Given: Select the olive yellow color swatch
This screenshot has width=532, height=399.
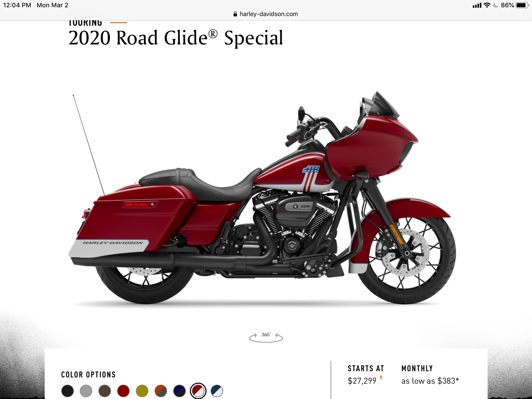Looking at the screenshot, I should click(x=142, y=391).
